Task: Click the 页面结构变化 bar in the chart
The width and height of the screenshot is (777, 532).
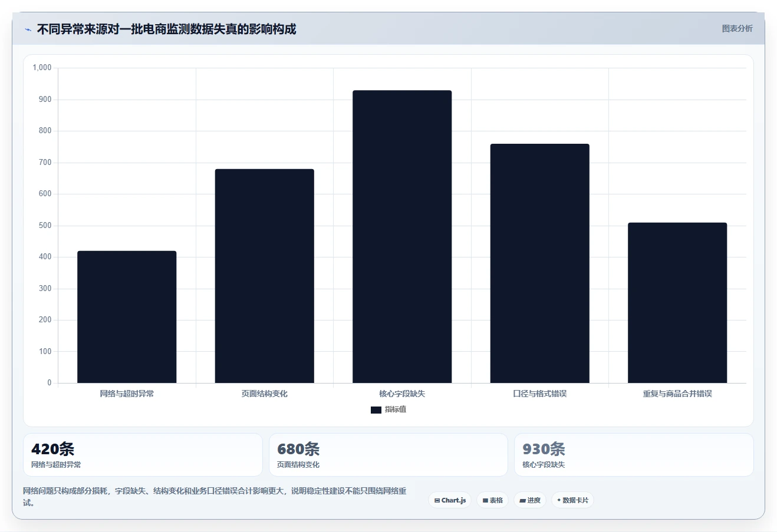Action: 264,276
